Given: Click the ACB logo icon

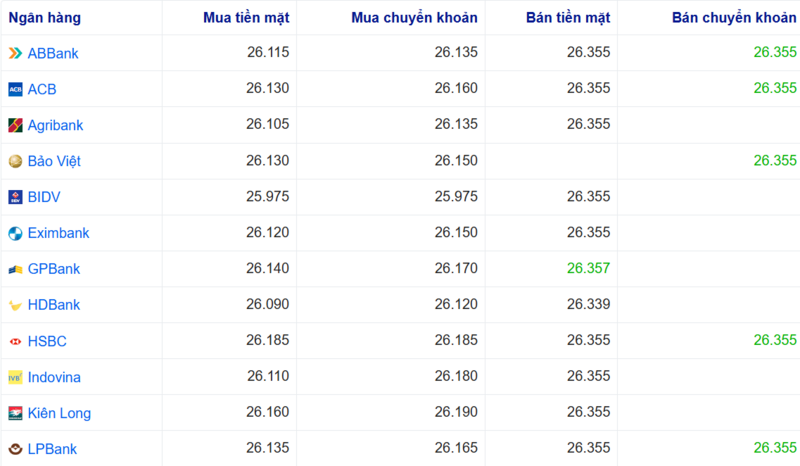Looking at the screenshot, I should click(x=15, y=89).
